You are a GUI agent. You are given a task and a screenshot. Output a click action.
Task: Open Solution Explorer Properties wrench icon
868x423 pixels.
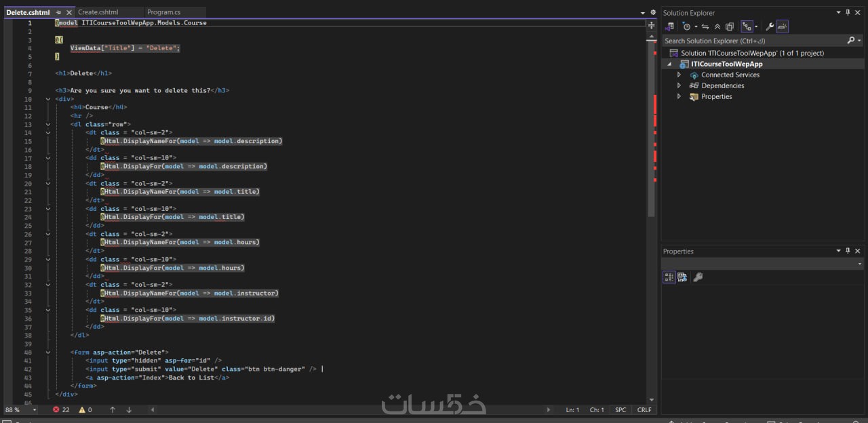770,26
